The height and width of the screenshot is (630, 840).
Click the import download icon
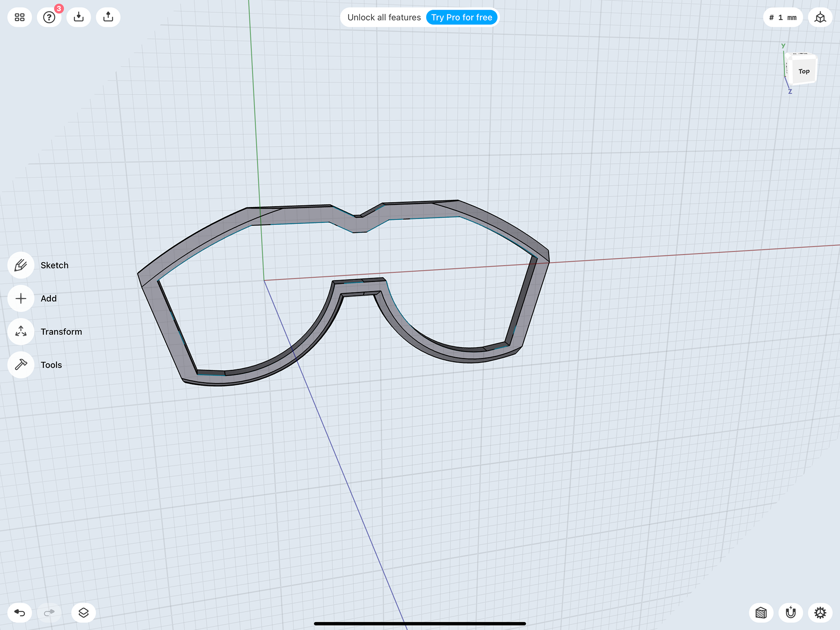point(79,18)
